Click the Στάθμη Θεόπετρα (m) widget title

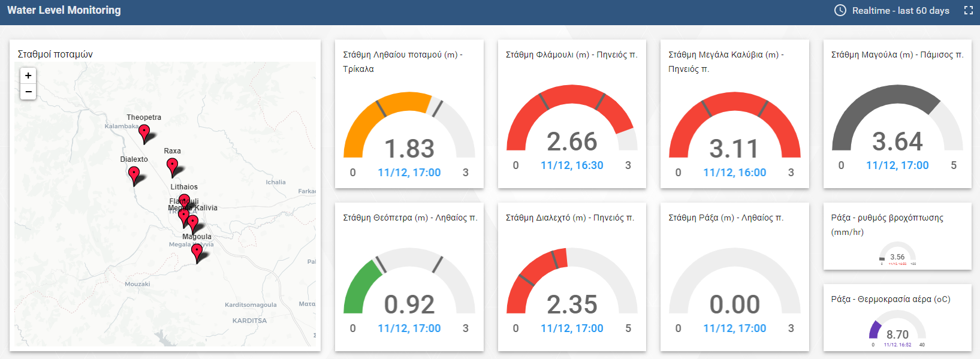pos(410,218)
